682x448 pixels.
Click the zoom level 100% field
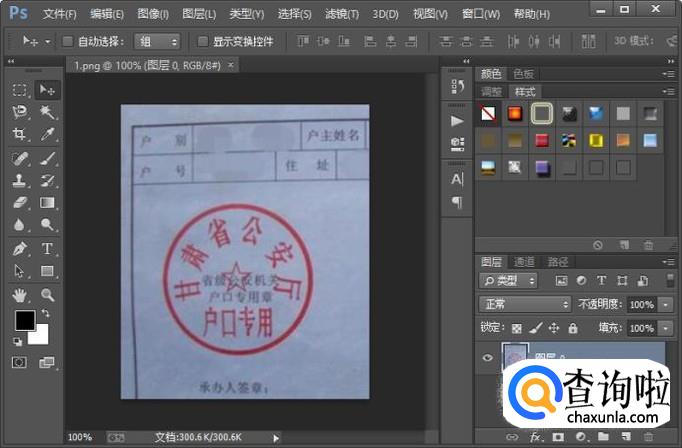[x=80, y=438]
